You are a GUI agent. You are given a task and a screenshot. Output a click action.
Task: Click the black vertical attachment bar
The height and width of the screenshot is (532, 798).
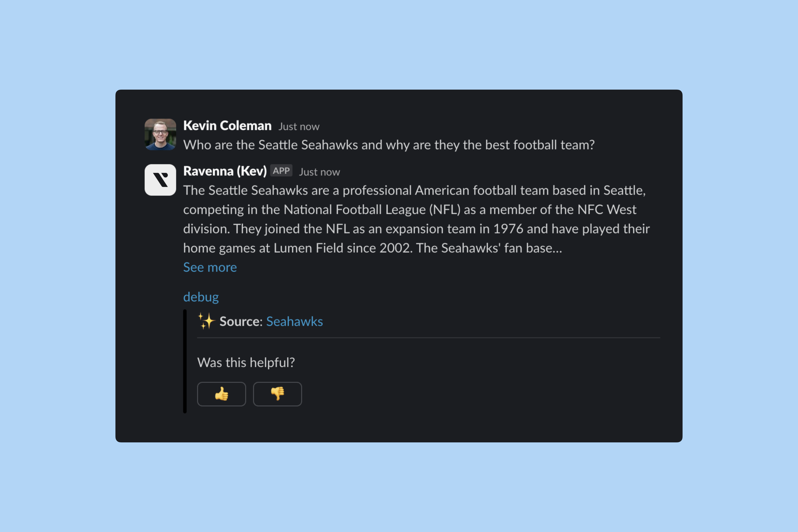click(185, 361)
